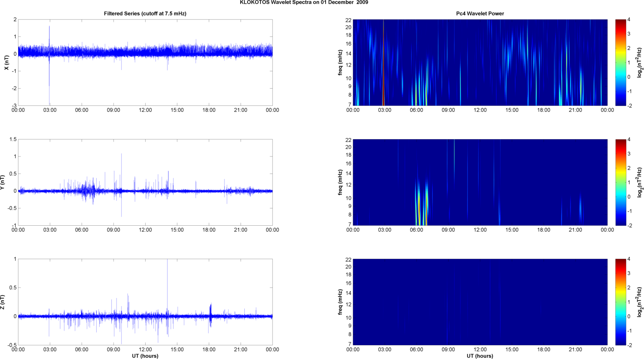The width and height of the screenshot is (644, 359).
Task: Click bright 06:00 burst in middle wavelet plot
Action: coord(419,202)
